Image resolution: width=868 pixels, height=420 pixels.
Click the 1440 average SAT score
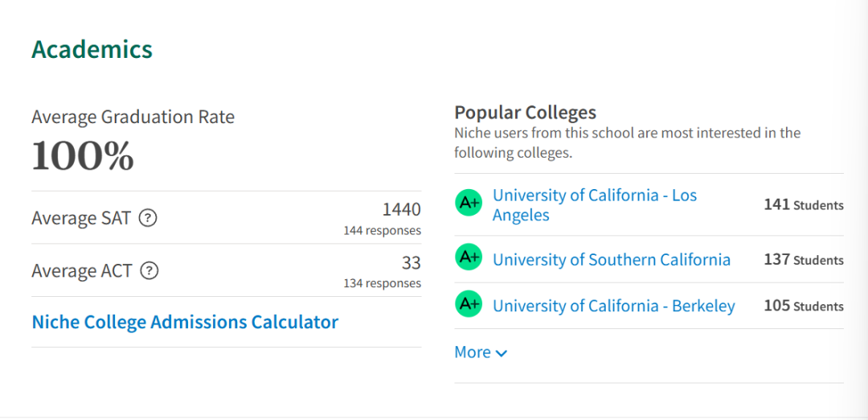pyautogui.click(x=402, y=209)
